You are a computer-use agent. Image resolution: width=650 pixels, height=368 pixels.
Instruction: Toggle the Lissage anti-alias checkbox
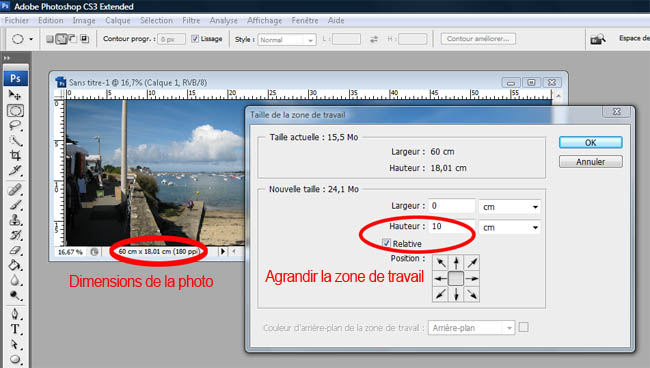[x=195, y=39]
